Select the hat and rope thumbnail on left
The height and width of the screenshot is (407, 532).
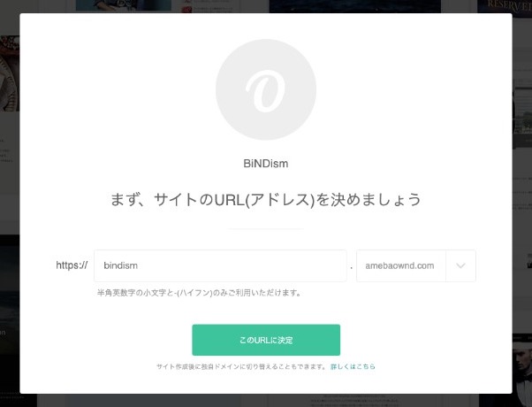point(10,73)
